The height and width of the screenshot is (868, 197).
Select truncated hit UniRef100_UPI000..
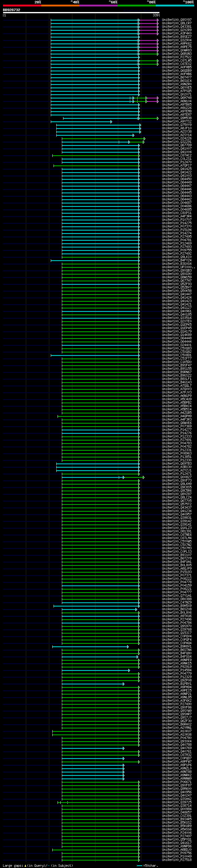click(x=179, y=267)
